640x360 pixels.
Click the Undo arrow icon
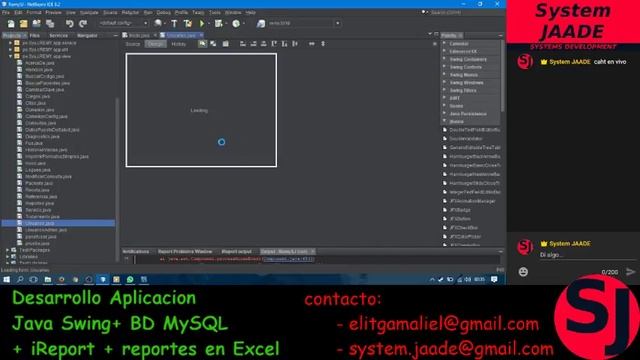[69, 24]
